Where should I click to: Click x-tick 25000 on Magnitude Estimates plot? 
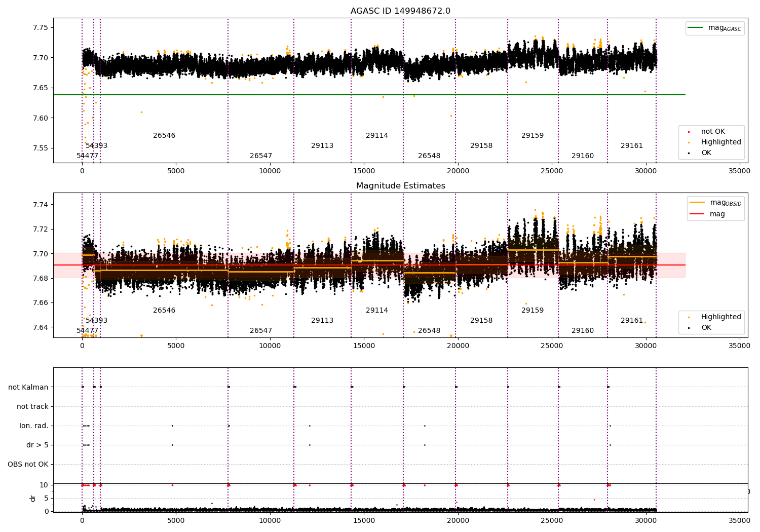(x=552, y=346)
